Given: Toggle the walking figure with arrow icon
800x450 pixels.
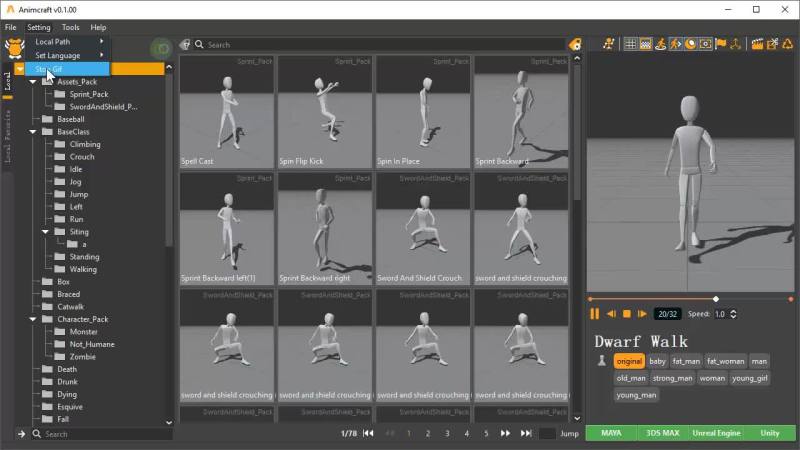Looking at the screenshot, I should (x=676, y=44).
